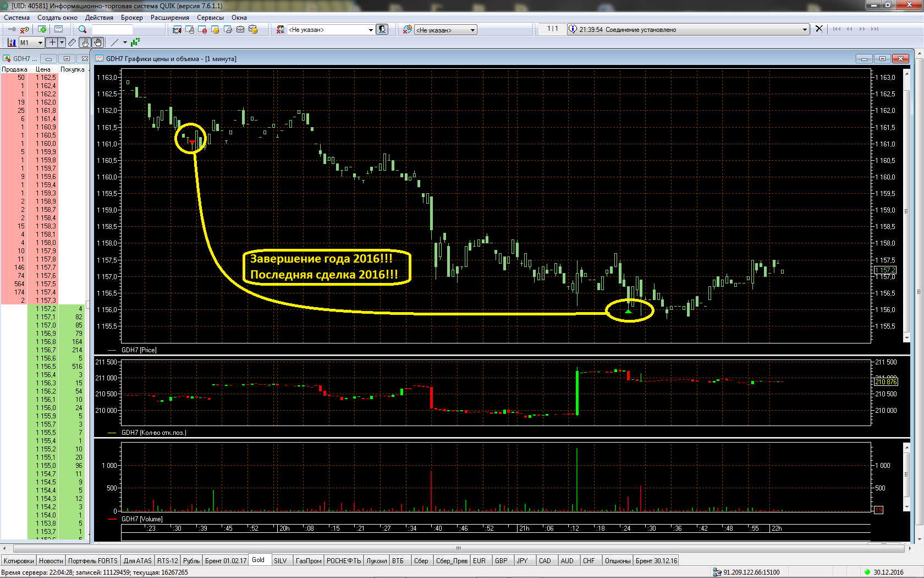This screenshot has width=924, height=578.
Task: Click the green bars indicator icon
Action: (135, 42)
